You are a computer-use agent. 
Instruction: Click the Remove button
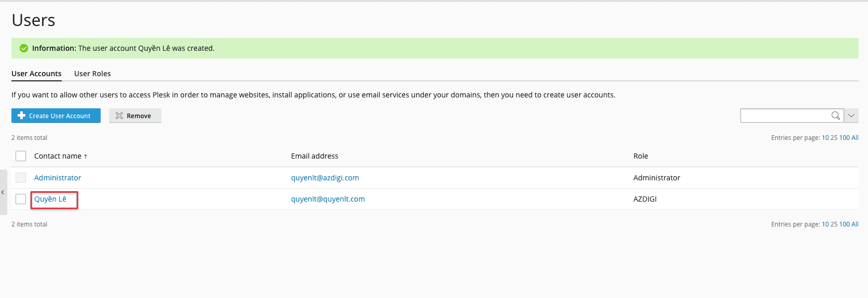135,116
